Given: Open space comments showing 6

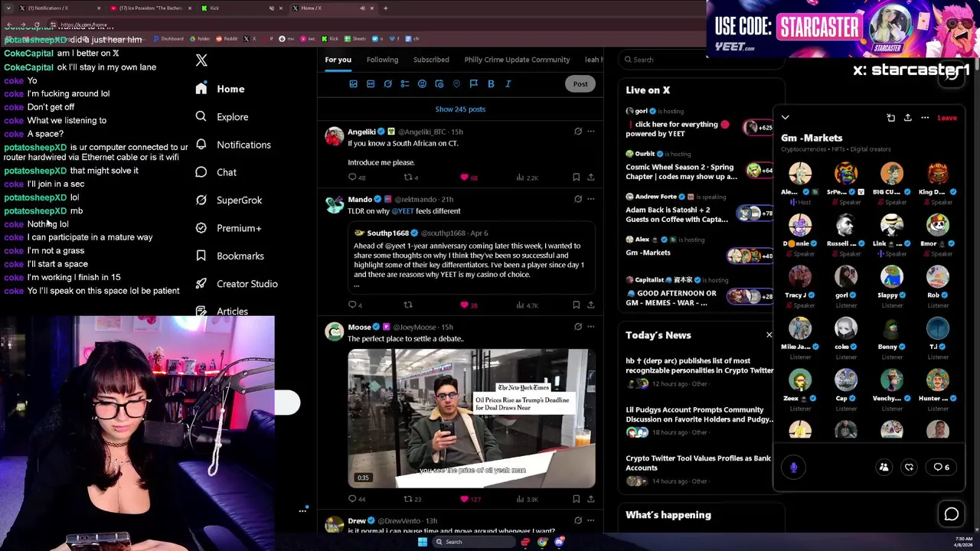Looking at the screenshot, I should tap(942, 467).
